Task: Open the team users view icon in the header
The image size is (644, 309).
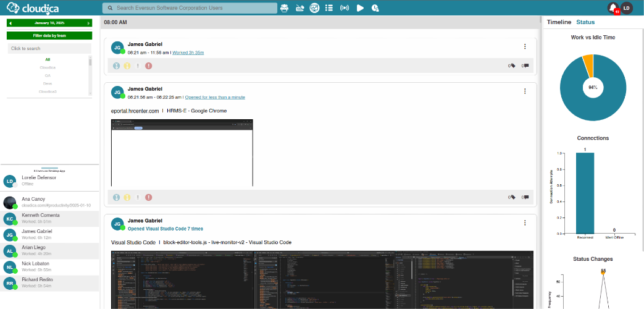Action: click(284, 8)
